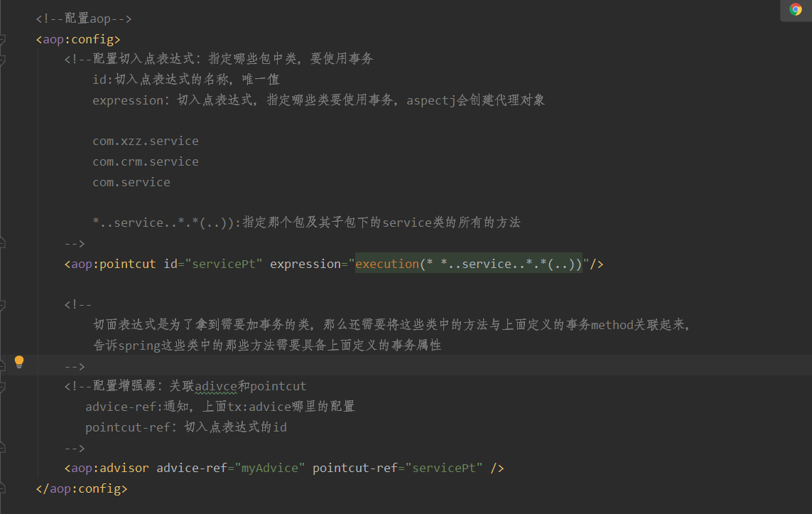This screenshot has height=514, width=812.
Task: Select the "servicePt" value of pointcut-ref
Action: coord(444,468)
